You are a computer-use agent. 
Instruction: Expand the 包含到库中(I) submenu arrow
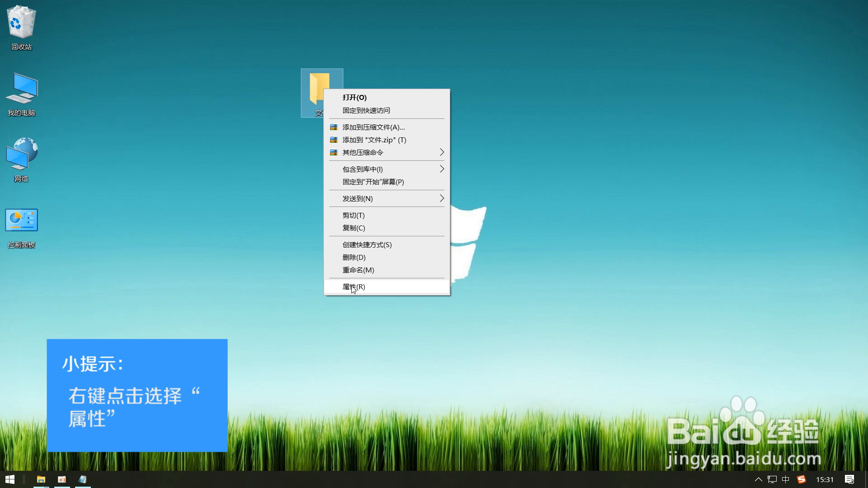pos(442,169)
